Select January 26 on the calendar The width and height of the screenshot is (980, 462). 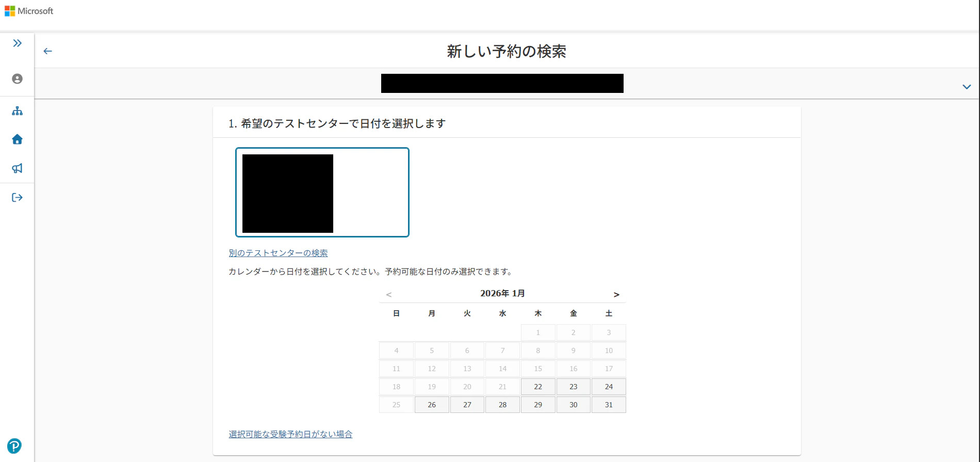pyautogui.click(x=432, y=405)
